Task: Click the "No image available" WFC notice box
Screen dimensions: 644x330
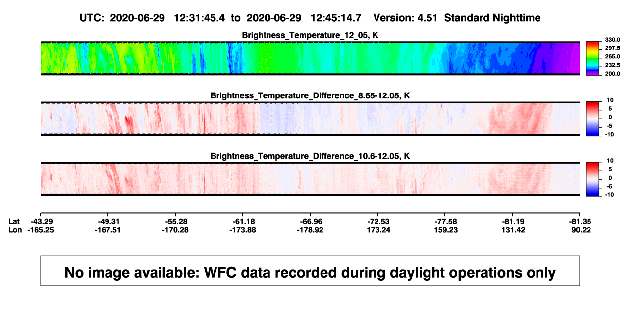Action: (310, 271)
